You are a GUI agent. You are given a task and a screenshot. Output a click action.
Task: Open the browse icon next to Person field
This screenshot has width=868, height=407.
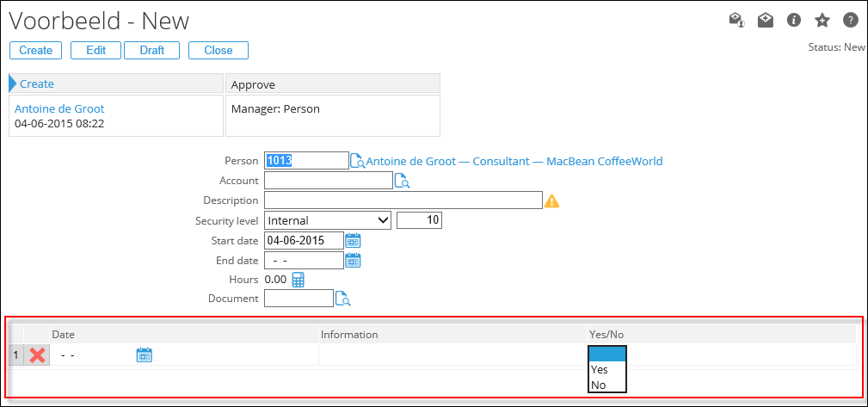click(x=357, y=161)
